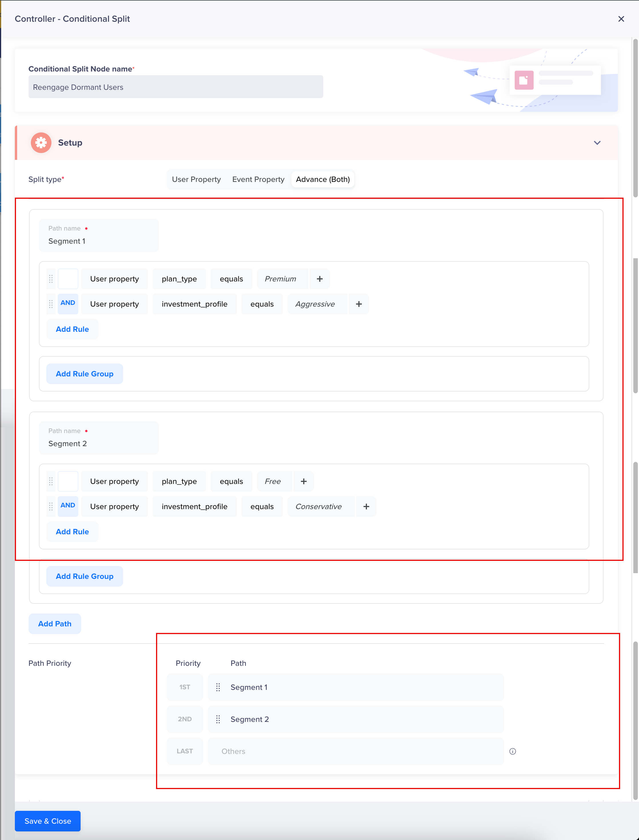Screen dimensions: 639x840
Task: Click the plus icon next to Free value
Action: pos(303,481)
